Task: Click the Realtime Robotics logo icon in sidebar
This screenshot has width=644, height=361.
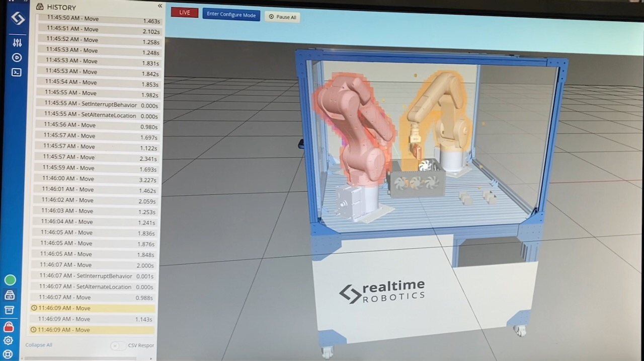Action: click(x=18, y=19)
